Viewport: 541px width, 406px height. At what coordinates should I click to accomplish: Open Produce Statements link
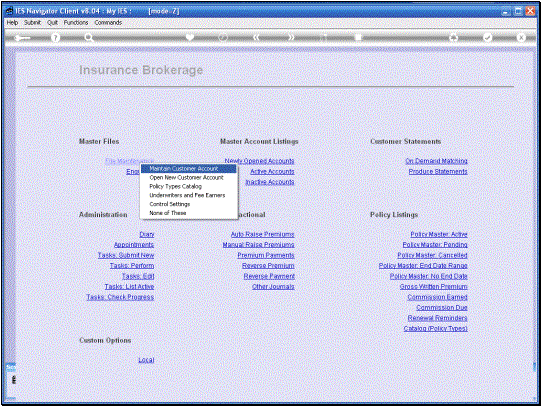[438, 171]
